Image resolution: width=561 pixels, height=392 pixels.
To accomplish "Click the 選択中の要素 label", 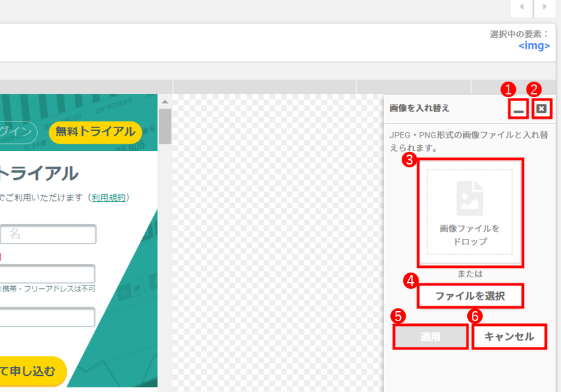I will tap(519, 34).
